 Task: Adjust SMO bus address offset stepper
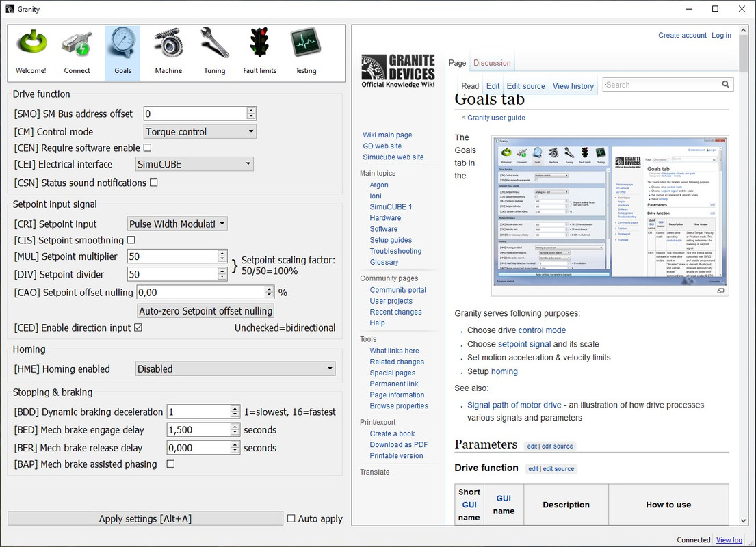click(250, 114)
